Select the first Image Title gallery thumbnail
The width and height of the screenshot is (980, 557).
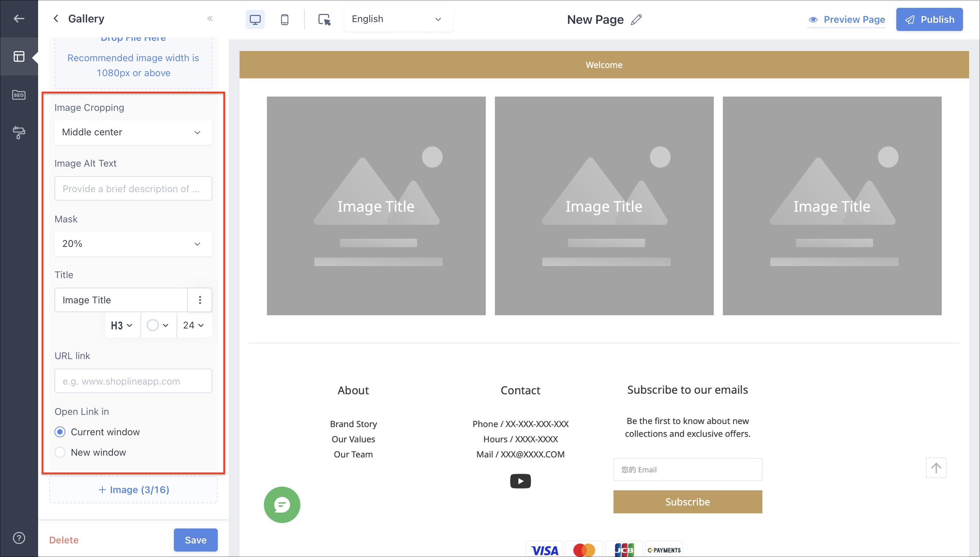pos(376,206)
